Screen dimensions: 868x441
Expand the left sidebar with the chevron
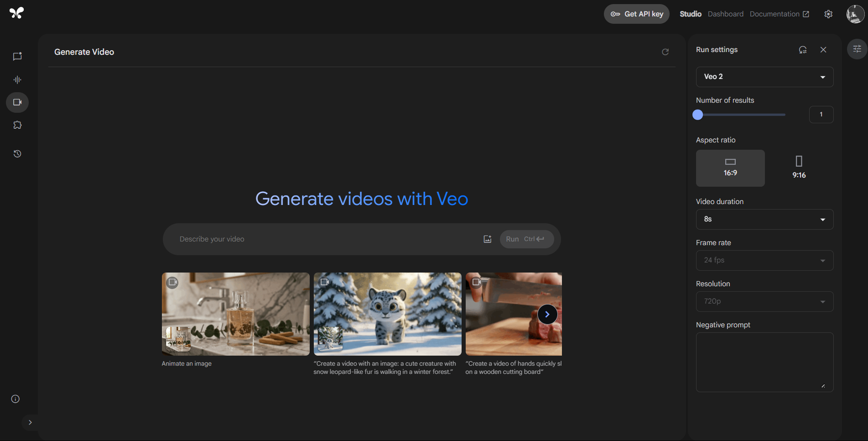[30, 422]
